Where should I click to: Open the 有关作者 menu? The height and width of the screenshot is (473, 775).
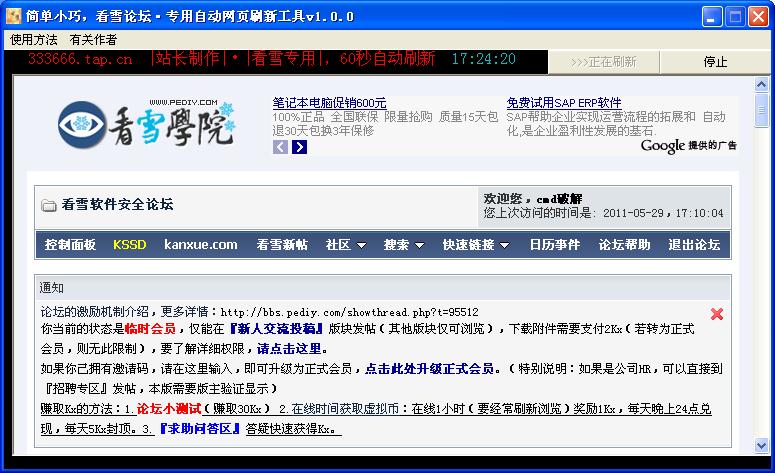coord(93,40)
